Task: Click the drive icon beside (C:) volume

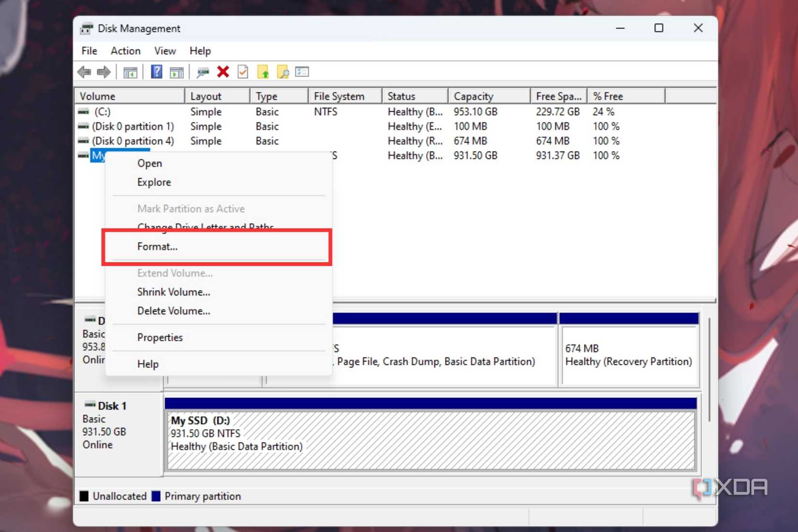Action: pos(84,112)
